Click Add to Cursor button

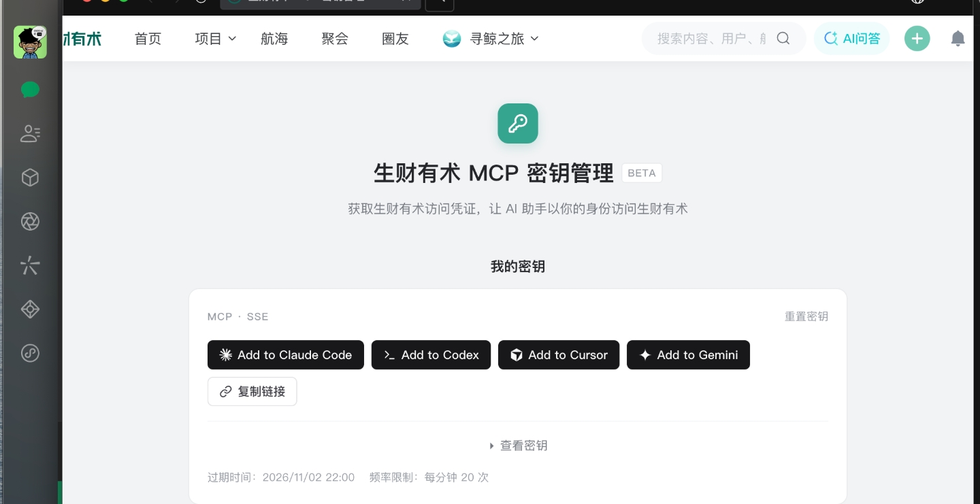(559, 355)
